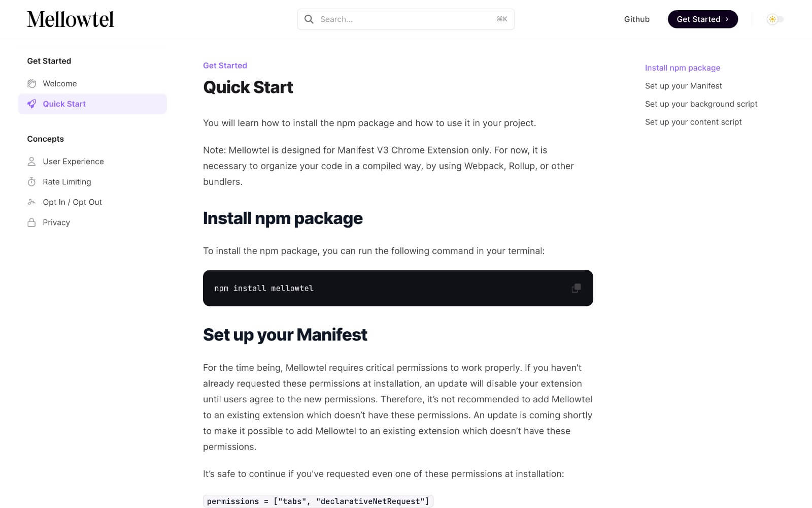Jump to Set up your Manifest section

pyautogui.click(x=683, y=85)
